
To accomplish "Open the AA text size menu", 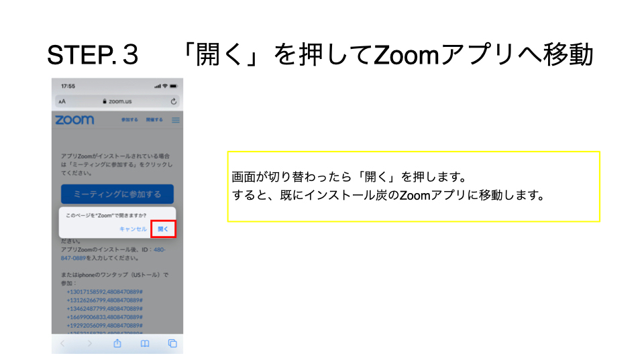I will 62,101.
